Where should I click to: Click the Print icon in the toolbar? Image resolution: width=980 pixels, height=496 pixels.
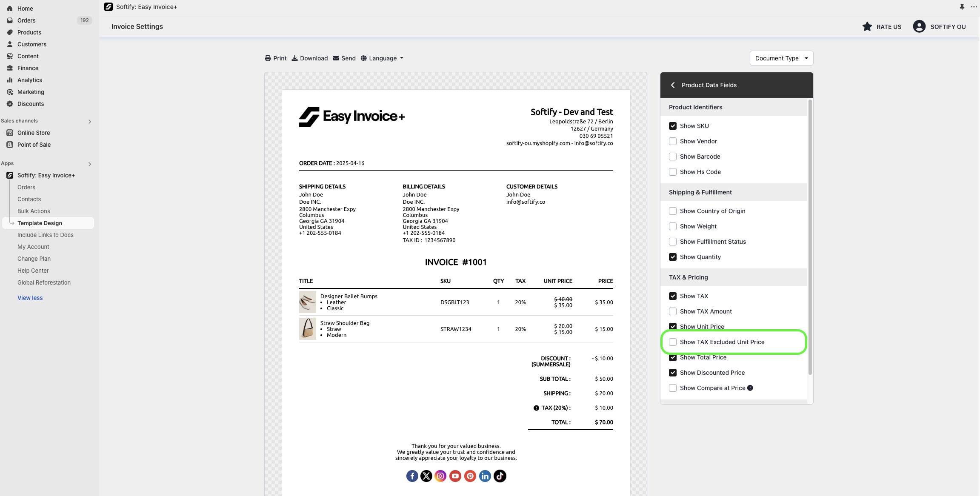click(268, 58)
